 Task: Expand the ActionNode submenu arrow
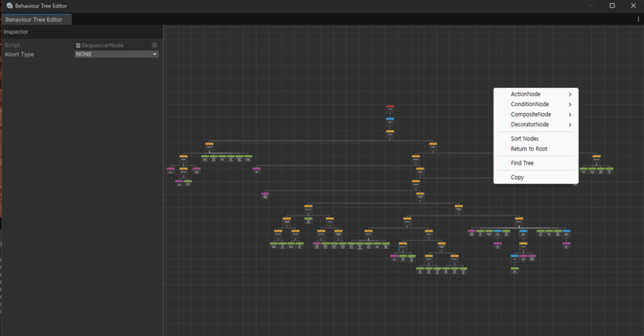click(570, 94)
